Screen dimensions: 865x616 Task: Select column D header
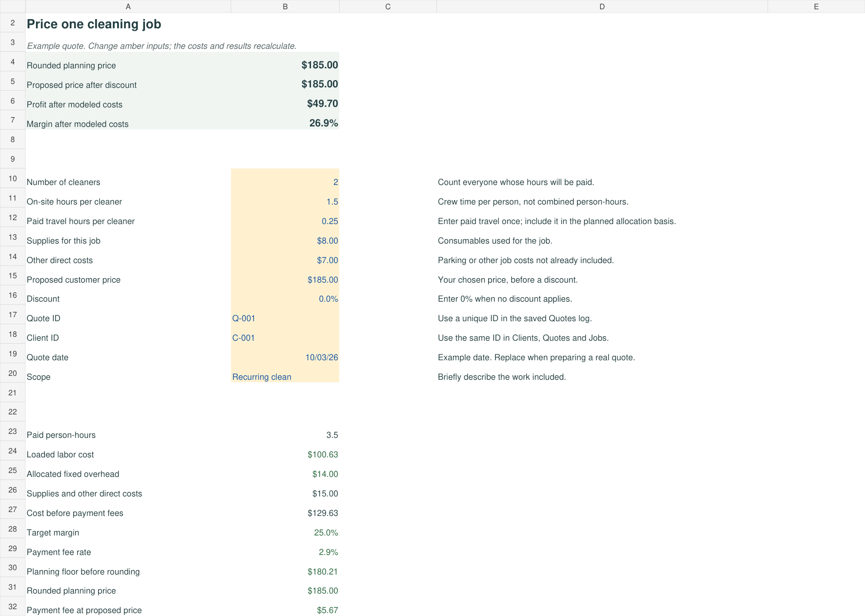[x=602, y=6]
